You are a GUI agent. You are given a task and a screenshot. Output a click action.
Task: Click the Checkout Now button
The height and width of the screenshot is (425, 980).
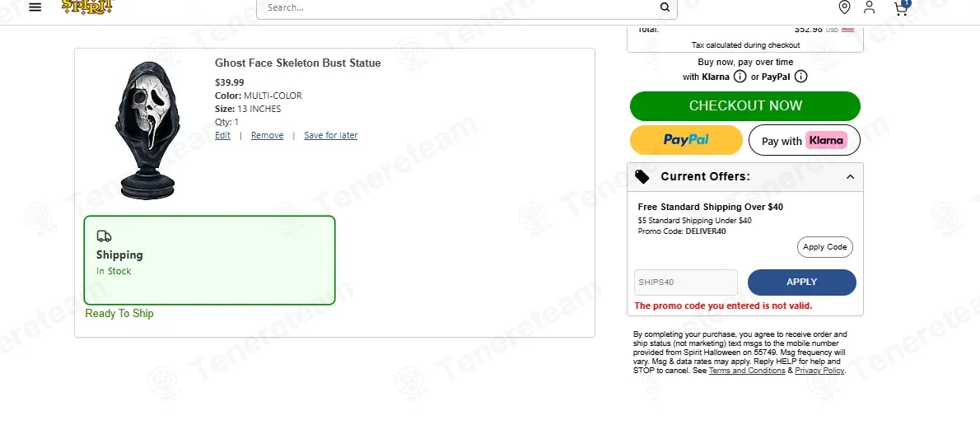point(745,105)
